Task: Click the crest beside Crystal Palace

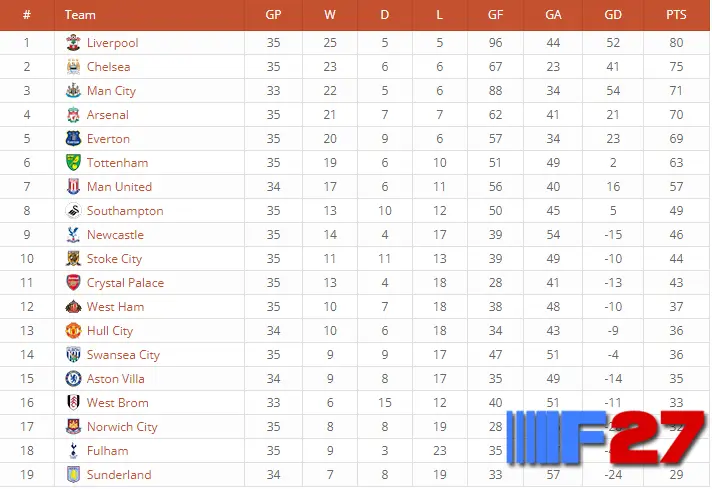Action: 73,282
